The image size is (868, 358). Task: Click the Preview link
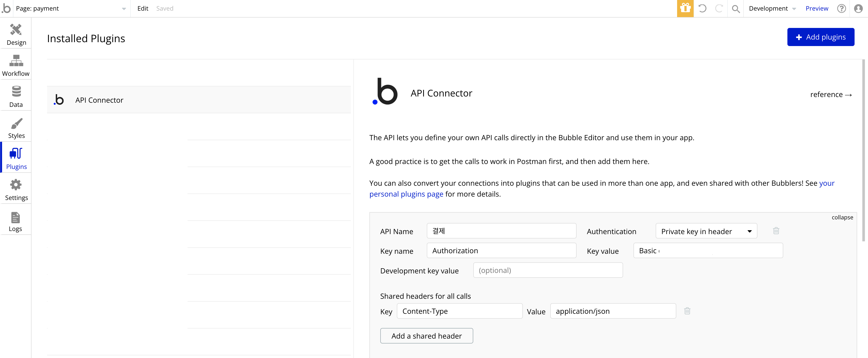point(817,9)
